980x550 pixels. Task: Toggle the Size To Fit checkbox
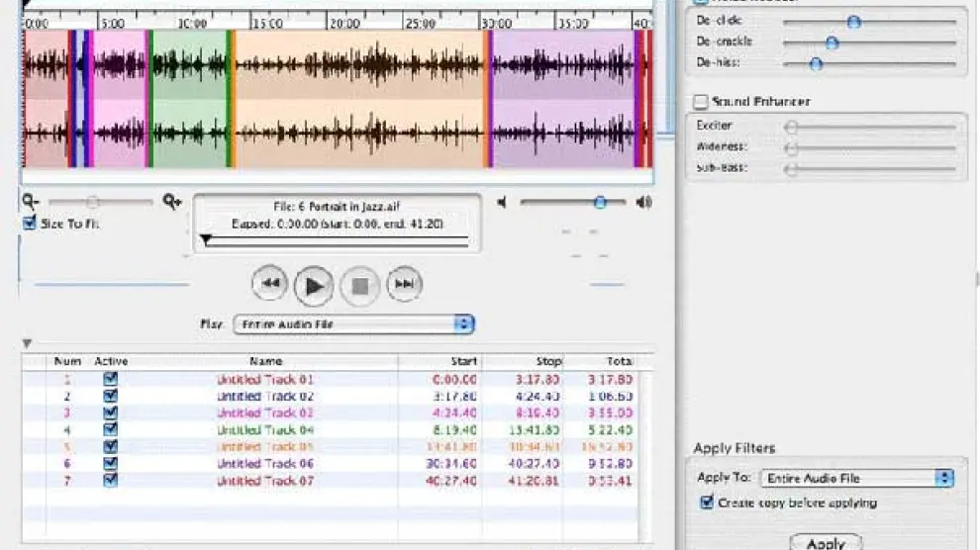pos(30,224)
